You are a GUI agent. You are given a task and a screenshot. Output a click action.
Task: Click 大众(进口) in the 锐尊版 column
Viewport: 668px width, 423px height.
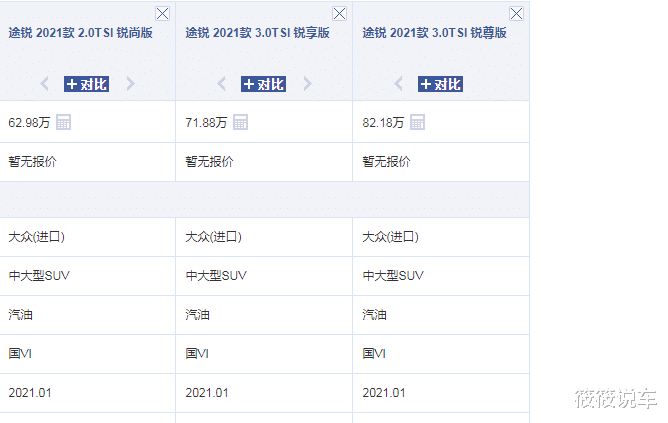[390, 237]
